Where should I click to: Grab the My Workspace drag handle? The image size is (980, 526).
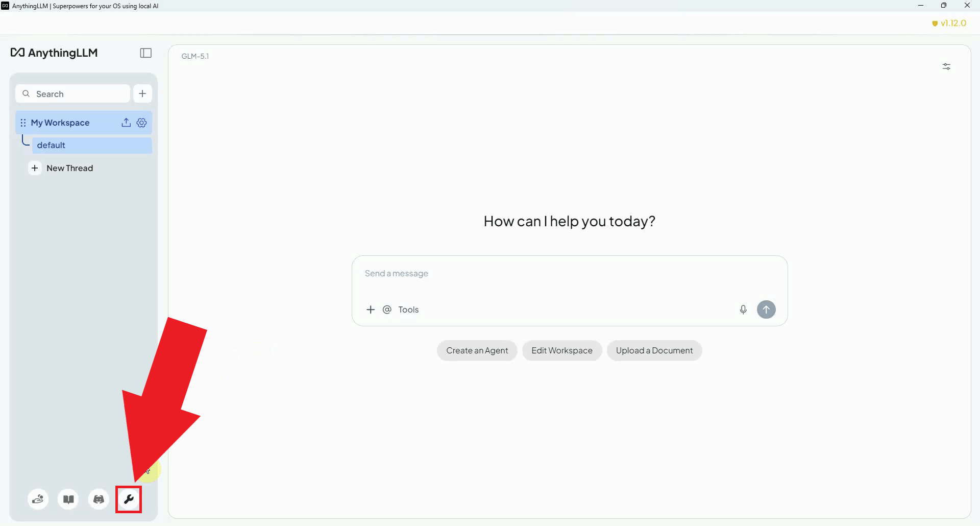(23, 123)
